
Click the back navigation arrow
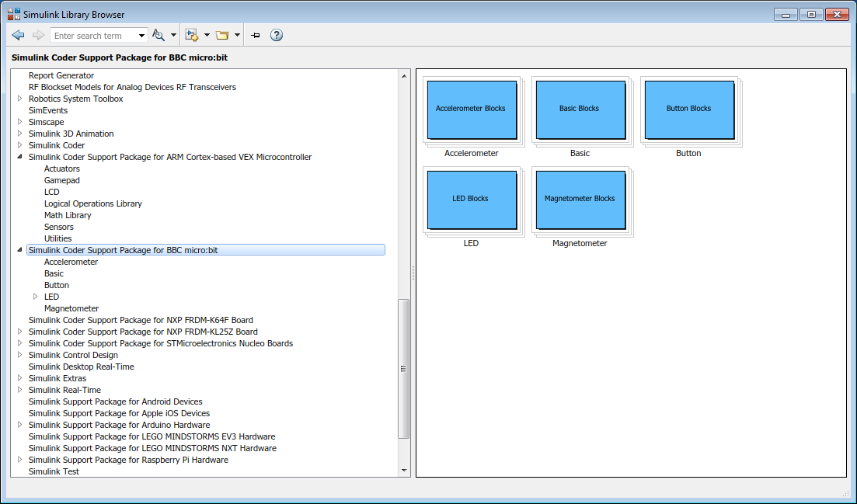click(19, 35)
